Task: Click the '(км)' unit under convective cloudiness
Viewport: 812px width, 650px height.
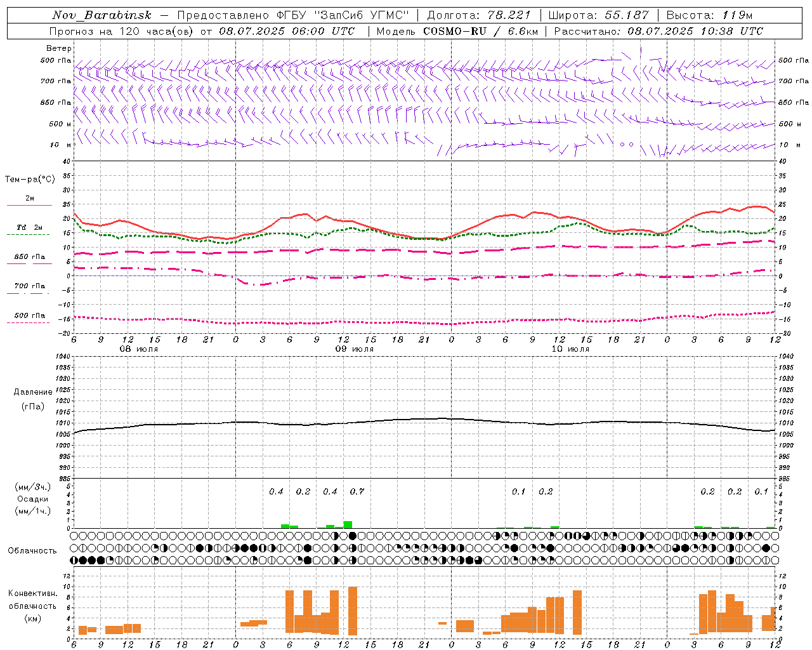Action: [33, 619]
